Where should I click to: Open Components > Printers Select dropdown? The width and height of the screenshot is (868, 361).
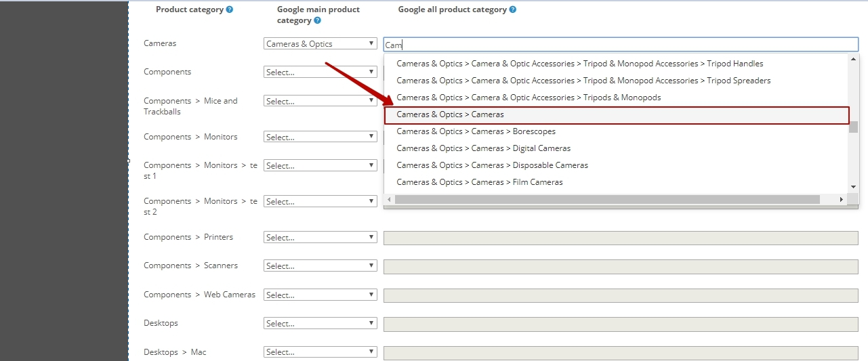320,238
